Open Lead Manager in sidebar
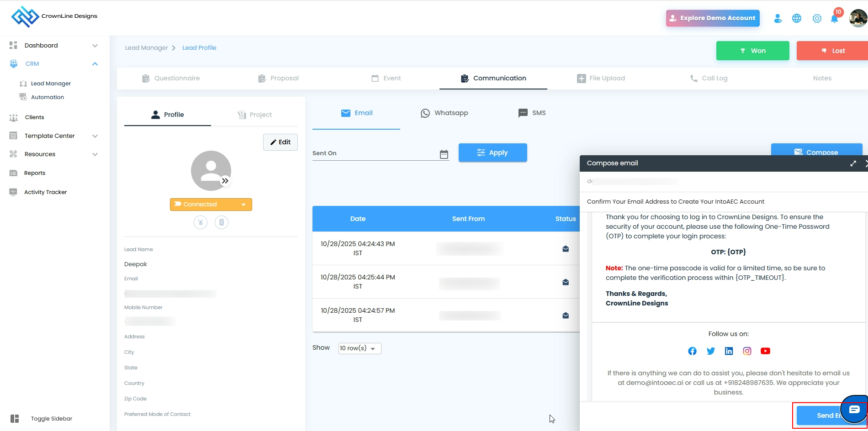 click(51, 84)
